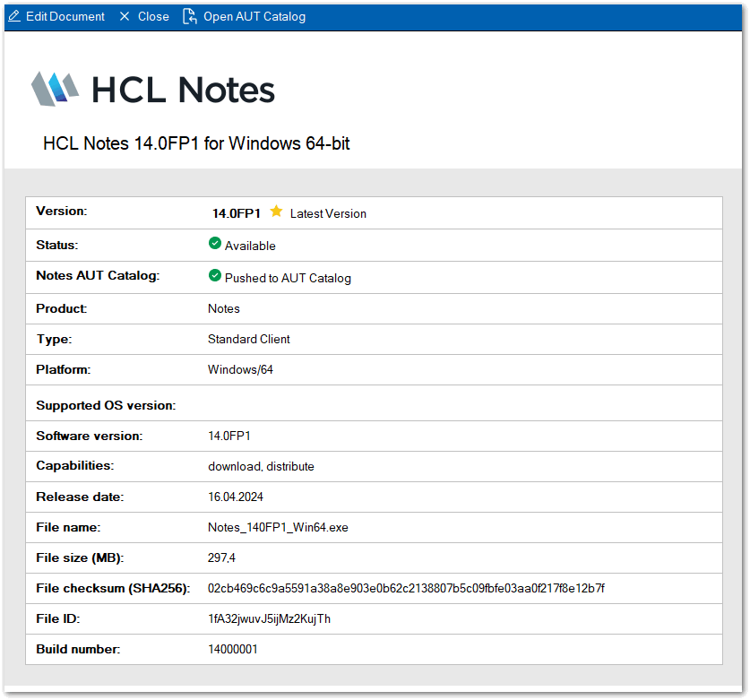The width and height of the screenshot is (750, 700).
Task: Click the Version: field label
Action: click(x=62, y=211)
